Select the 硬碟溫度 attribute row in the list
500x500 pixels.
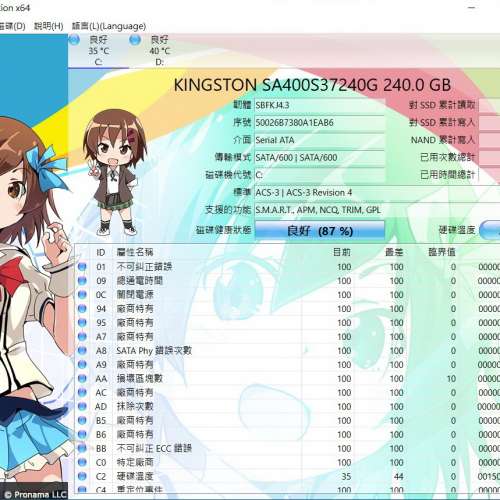(287, 477)
